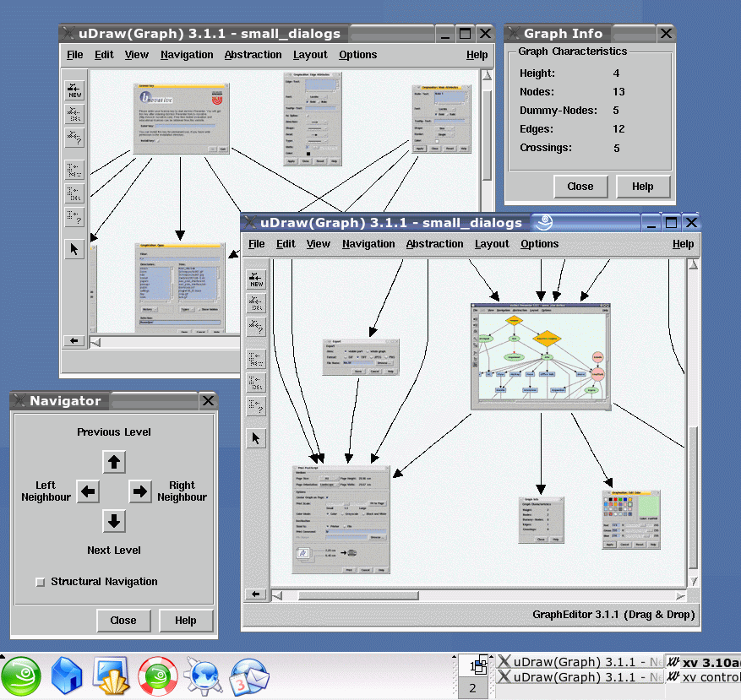Open the mail and calendar icon in the taskbar
This screenshot has width=741, height=700.
(249, 677)
